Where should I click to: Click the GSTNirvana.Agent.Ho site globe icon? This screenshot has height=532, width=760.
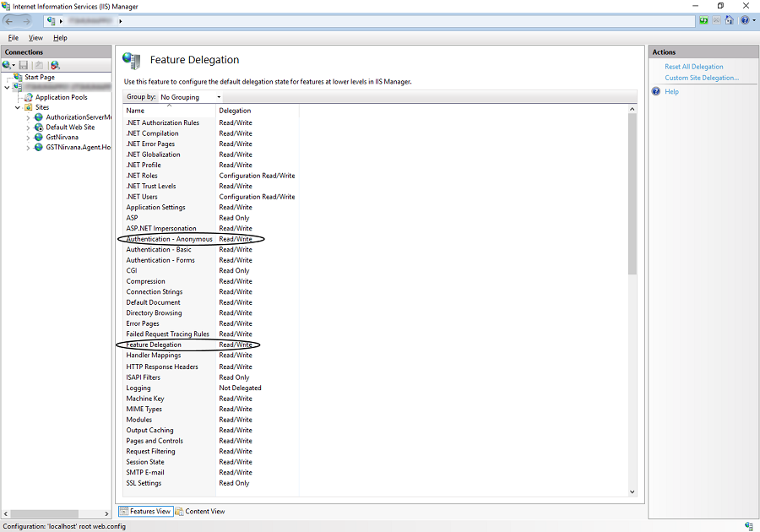[39, 147]
